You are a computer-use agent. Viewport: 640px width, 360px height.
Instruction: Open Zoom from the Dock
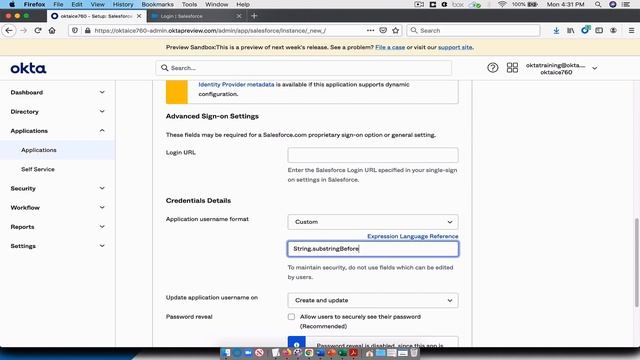click(248, 353)
